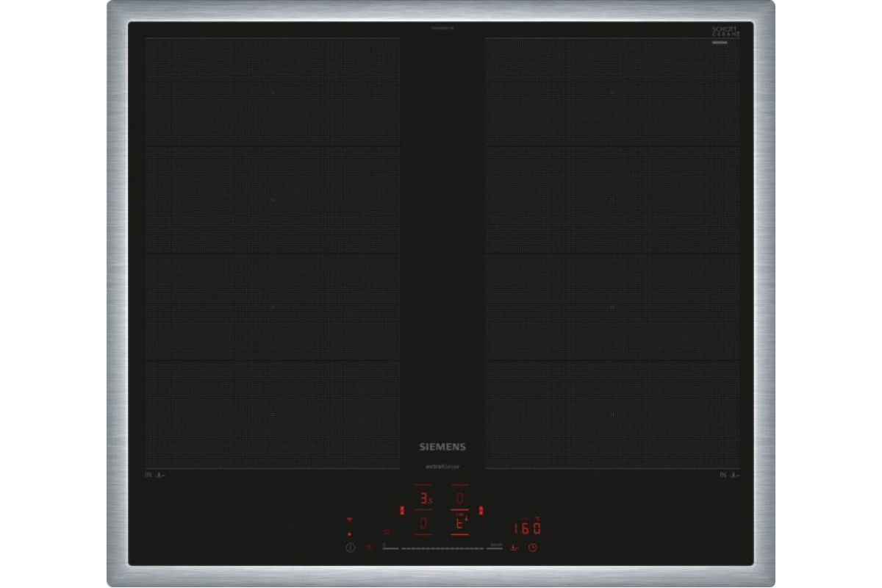Set slider to the boost end
This screenshot has height=588, width=882.
click(495, 548)
